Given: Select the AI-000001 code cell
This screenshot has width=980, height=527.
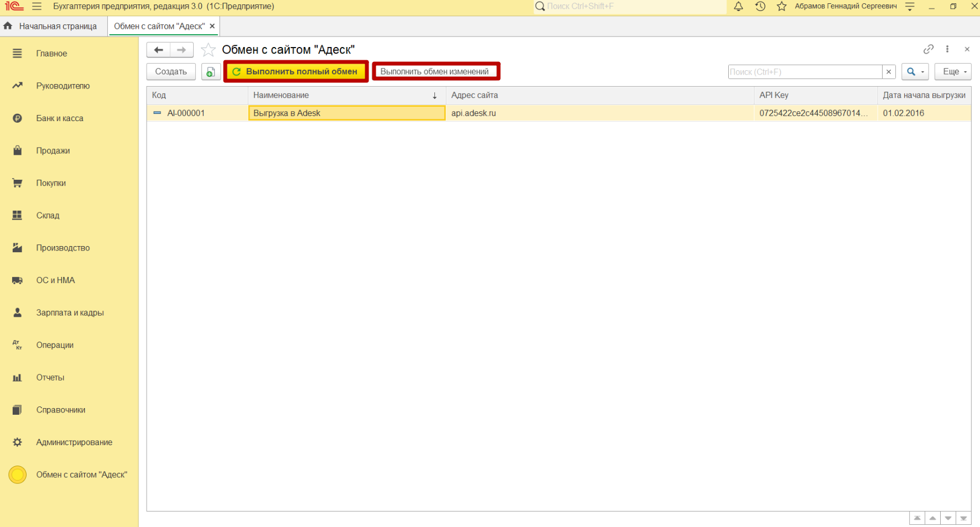Looking at the screenshot, I should (x=197, y=113).
